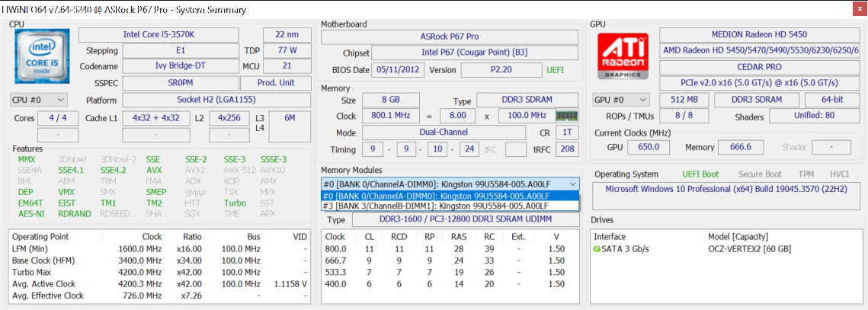Click the 400.0 memory timing row
The image size is (868, 310).
click(x=450, y=284)
